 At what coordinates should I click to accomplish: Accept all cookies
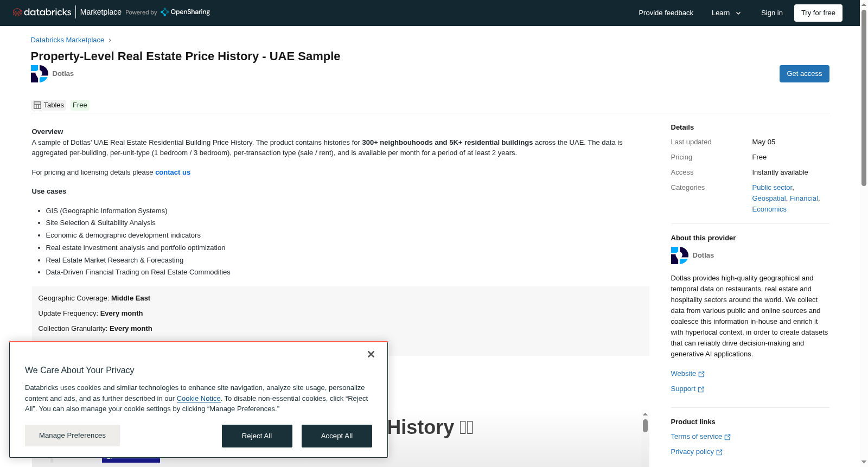337,436
